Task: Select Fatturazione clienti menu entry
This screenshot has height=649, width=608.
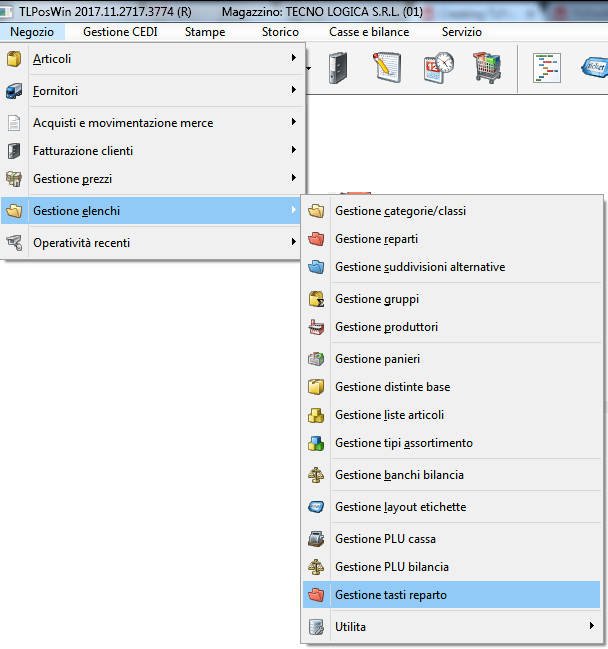Action: tap(83, 151)
